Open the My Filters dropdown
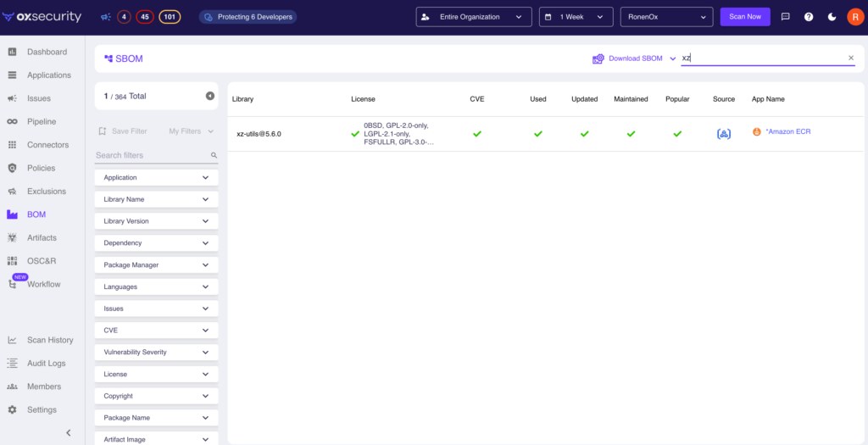 pyautogui.click(x=190, y=131)
